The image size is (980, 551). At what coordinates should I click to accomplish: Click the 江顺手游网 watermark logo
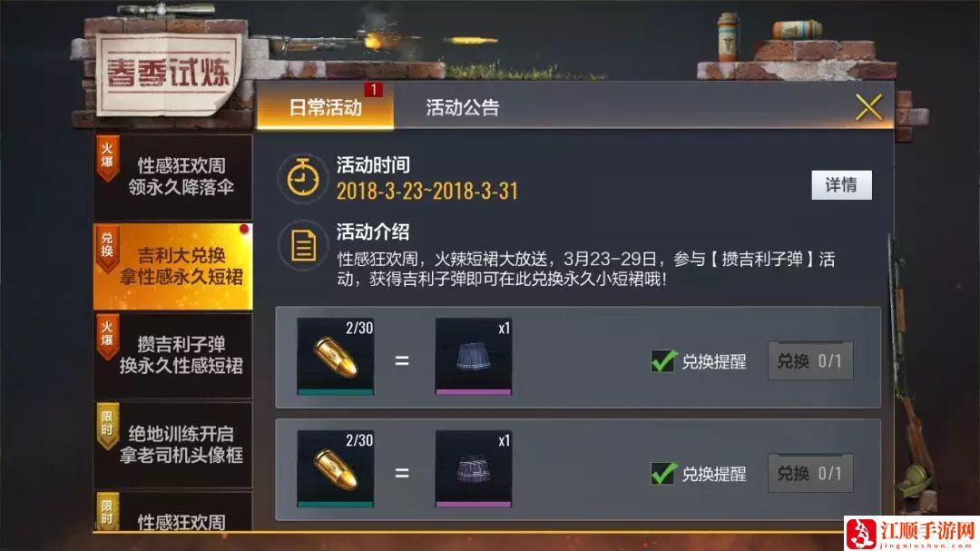pyautogui.click(x=912, y=534)
